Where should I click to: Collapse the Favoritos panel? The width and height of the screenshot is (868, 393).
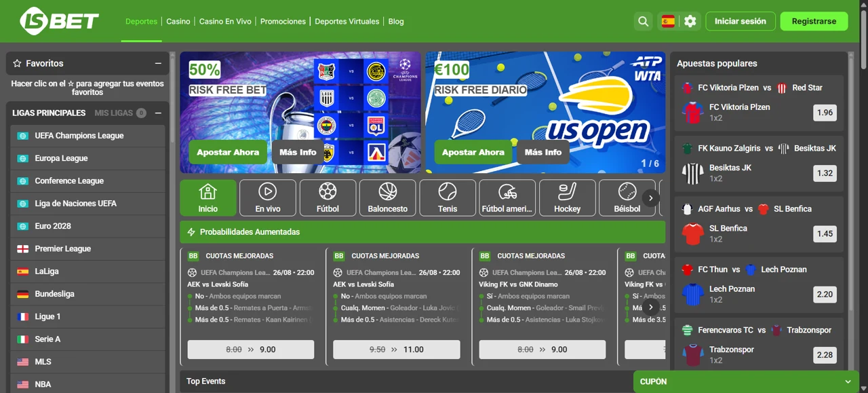click(158, 63)
